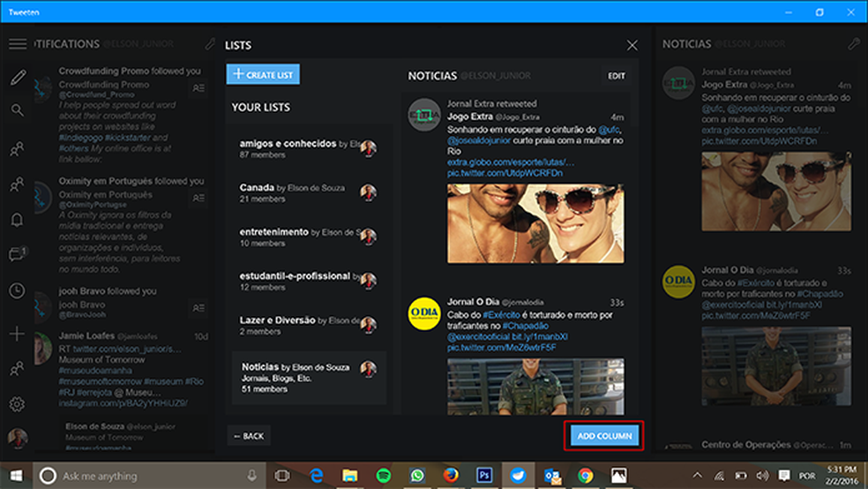Open Spotify from the taskbar
This screenshot has height=489, width=868.
pyautogui.click(x=384, y=476)
